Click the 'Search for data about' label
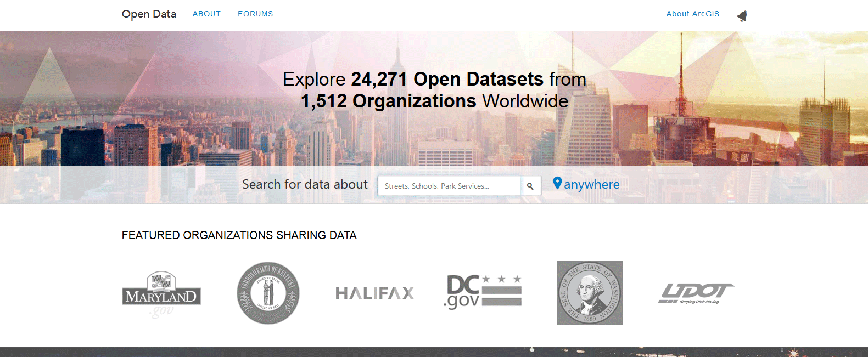Viewport: 868px width, 357px height. [x=305, y=185]
